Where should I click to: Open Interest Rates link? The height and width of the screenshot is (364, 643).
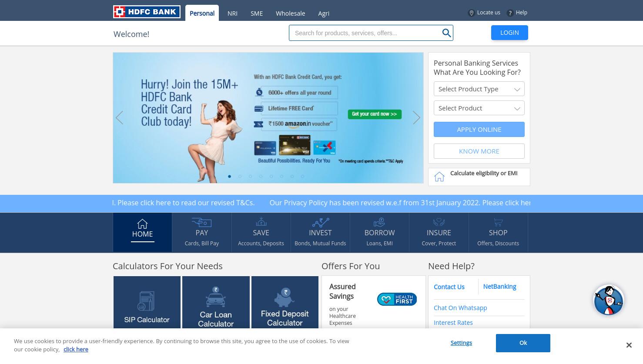[453, 323]
